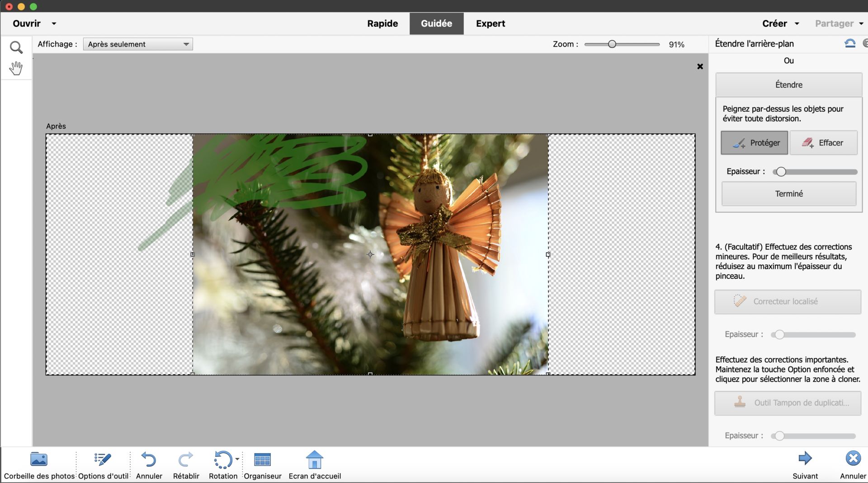868x483 pixels.
Task: Click the Rétablir redo arrow
Action: coord(186,459)
